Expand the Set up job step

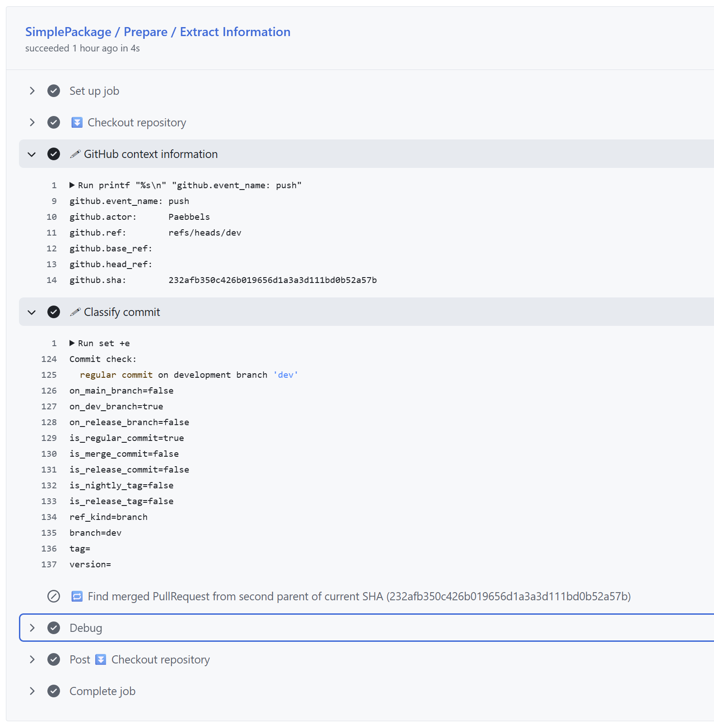pos(32,91)
